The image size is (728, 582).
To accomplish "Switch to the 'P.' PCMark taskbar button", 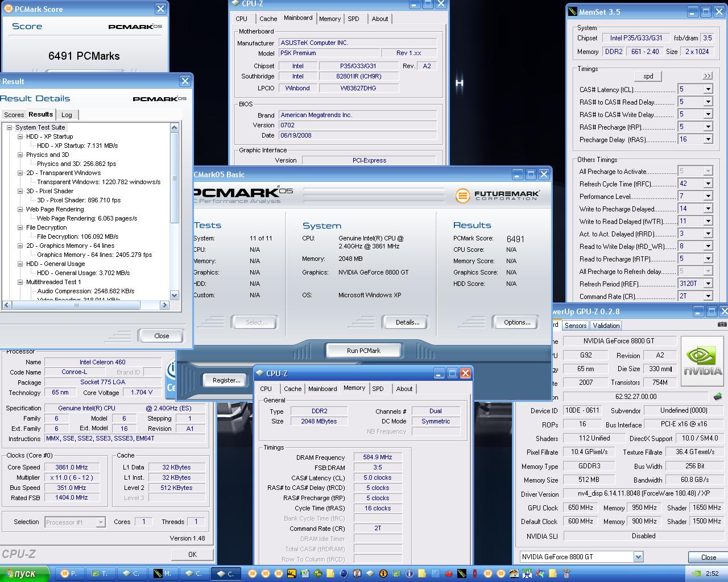I will (69, 573).
